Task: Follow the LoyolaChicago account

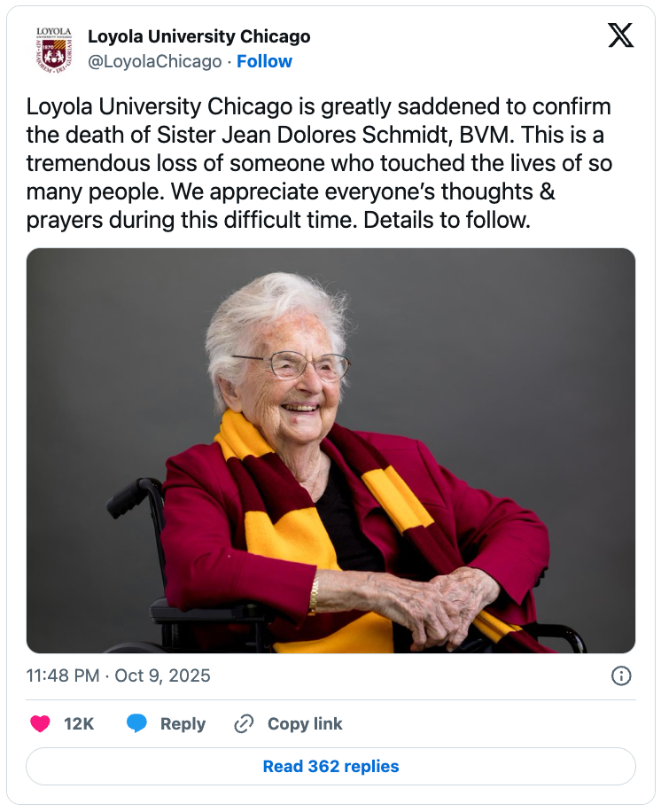Action: click(264, 61)
